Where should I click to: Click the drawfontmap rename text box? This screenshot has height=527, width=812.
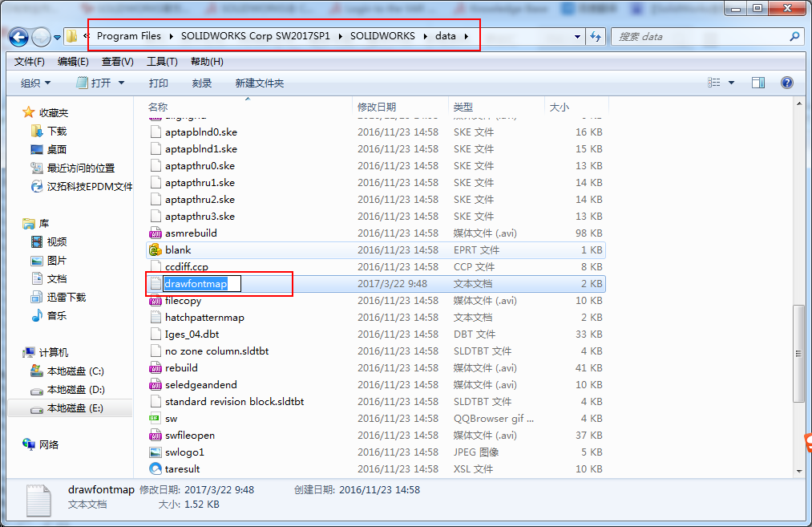pos(202,283)
